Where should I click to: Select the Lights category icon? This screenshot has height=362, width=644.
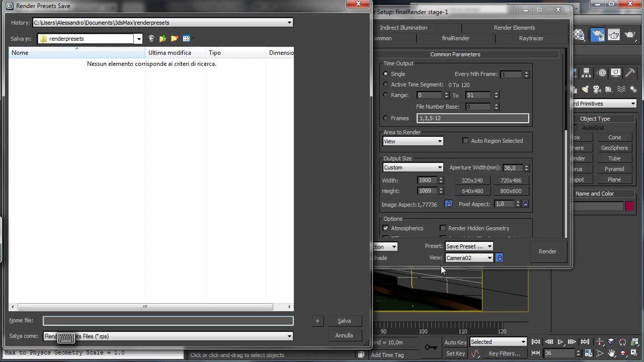click(585, 89)
